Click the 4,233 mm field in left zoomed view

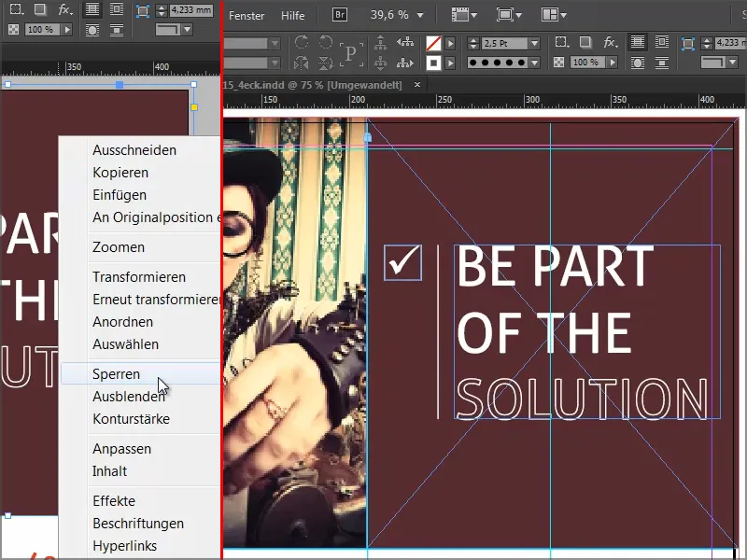[x=190, y=10]
